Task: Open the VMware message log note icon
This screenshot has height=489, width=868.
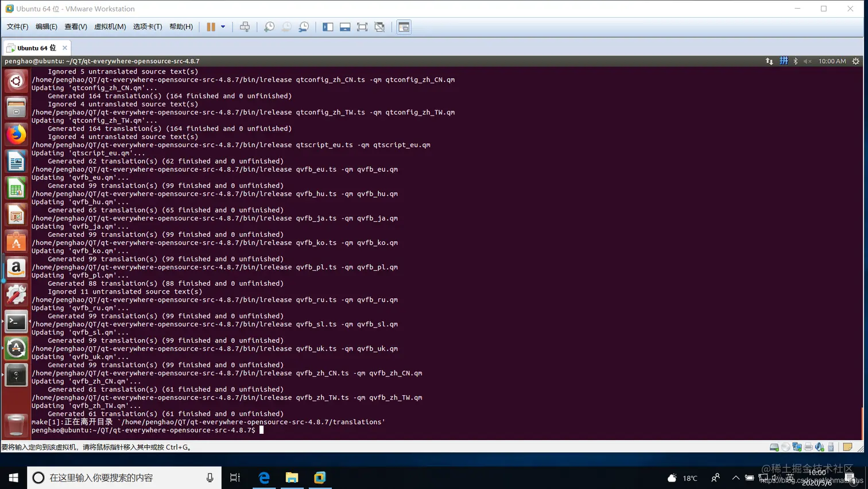Action: 847,447
